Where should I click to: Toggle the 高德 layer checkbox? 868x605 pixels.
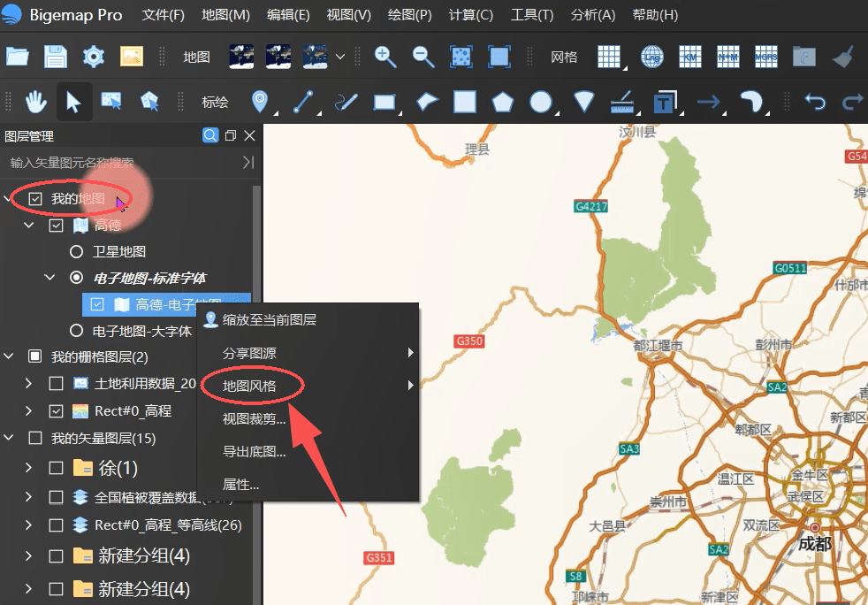56,225
